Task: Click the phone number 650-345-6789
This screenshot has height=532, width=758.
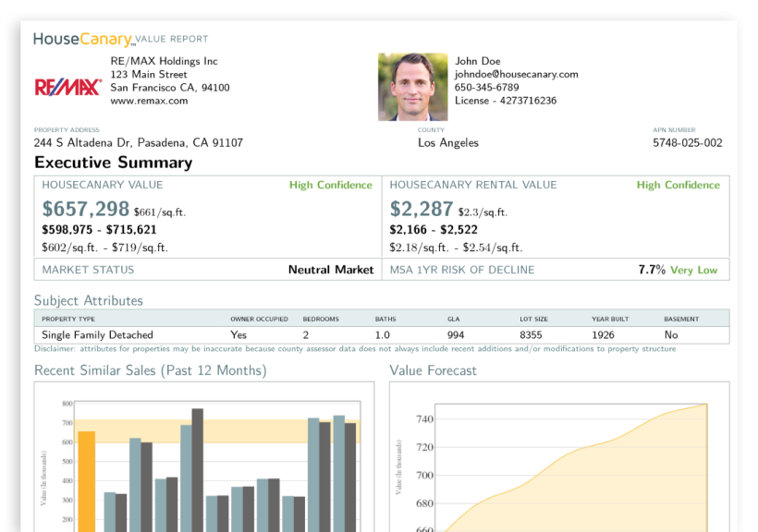Action: click(x=487, y=88)
